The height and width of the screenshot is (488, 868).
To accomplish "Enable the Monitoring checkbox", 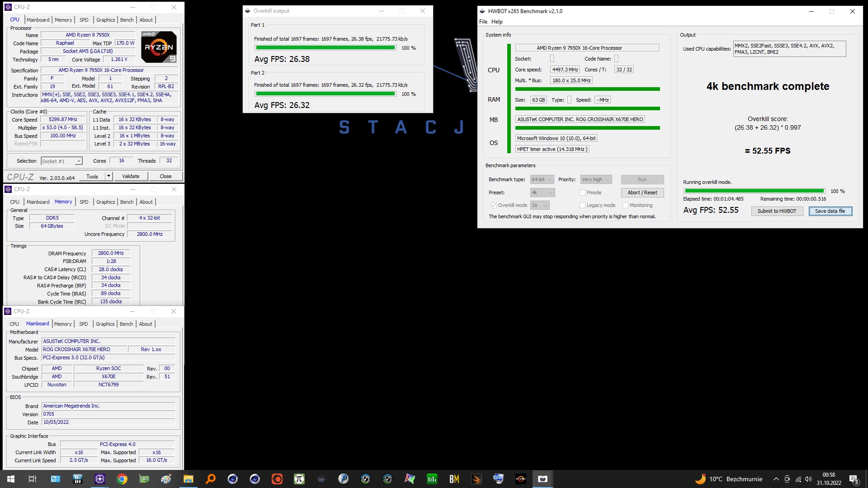I will point(625,205).
